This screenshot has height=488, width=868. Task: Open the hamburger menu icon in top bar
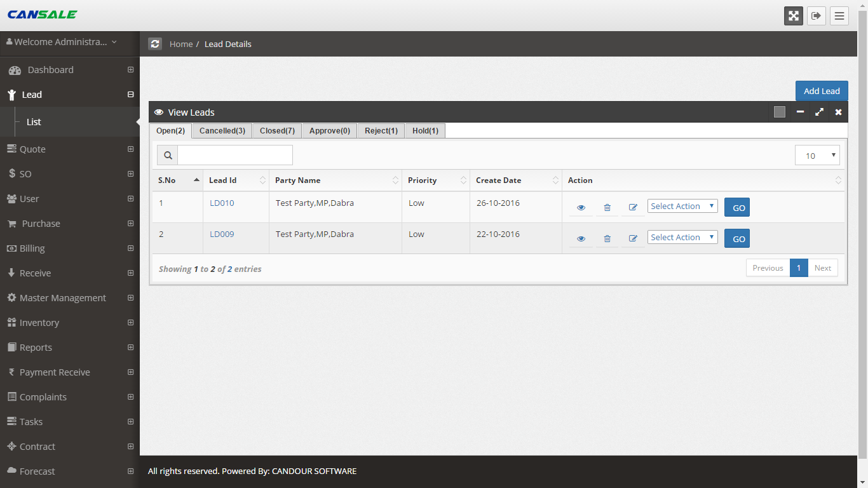839,16
